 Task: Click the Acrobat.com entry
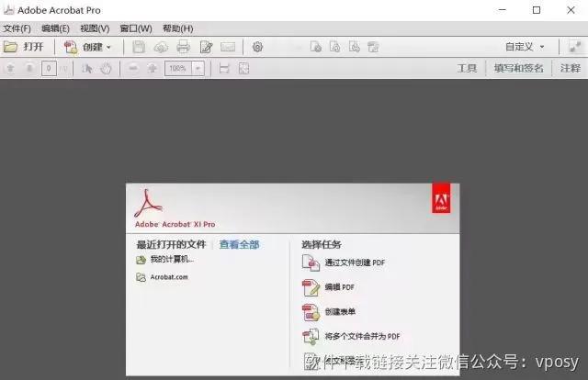click(169, 277)
